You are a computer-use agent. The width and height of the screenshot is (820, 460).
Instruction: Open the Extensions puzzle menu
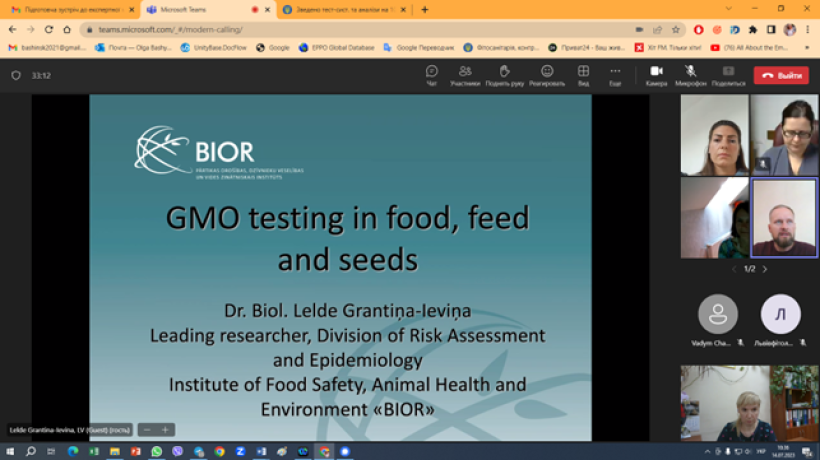point(753,30)
